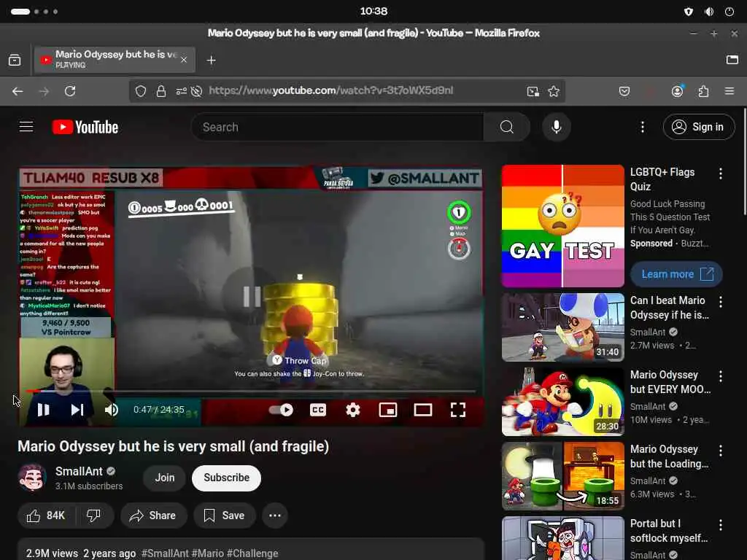This screenshot has width=747, height=560.
Task: Open the #Mario hashtag link
Action: tap(207, 553)
